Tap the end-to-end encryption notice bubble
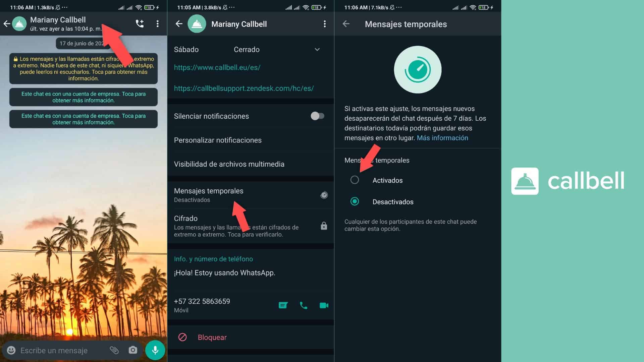Image resolution: width=644 pixels, height=362 pixels. click(84, 68)
